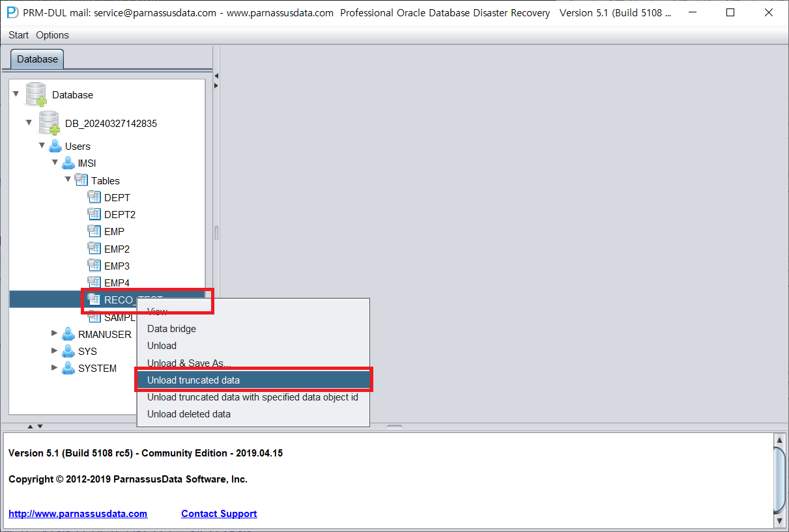
Task: Click the RMANUSER user icon
Action: 68,334
